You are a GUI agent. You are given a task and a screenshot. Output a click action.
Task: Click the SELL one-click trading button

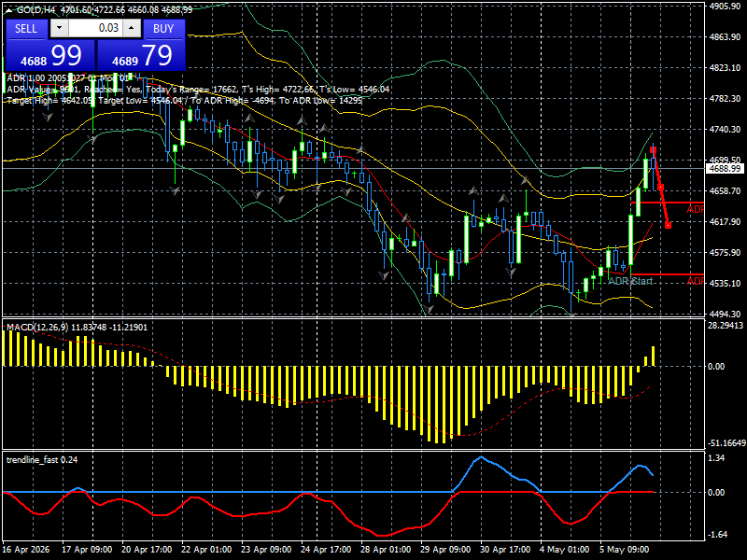pos(26,29)
